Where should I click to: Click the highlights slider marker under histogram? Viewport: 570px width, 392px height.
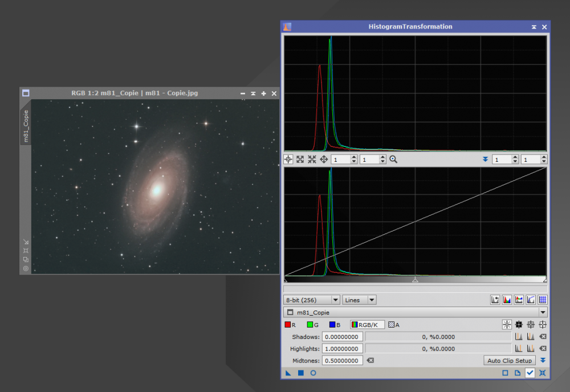pos(545,280)
